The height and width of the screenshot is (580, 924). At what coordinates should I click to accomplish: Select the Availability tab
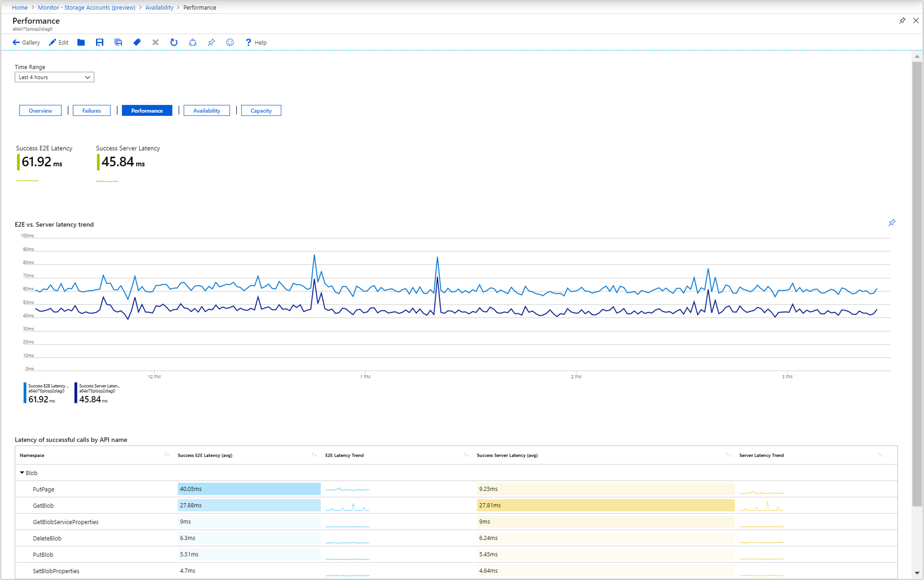[206, 111]
